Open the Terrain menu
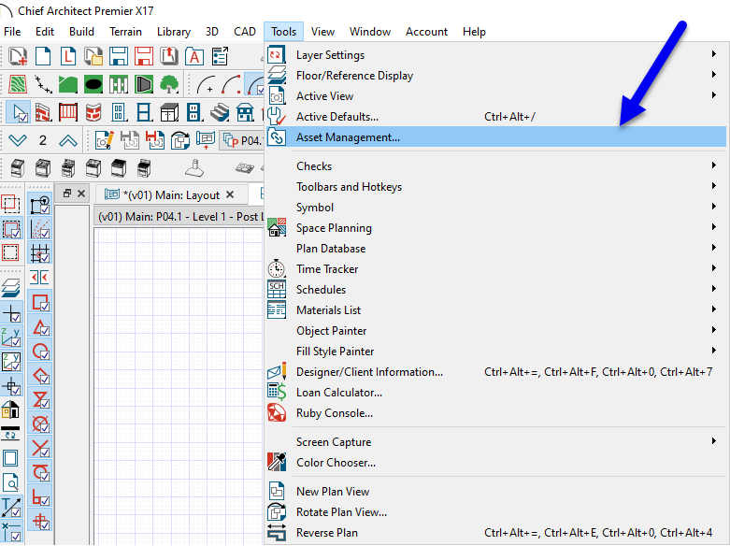730x560 pixels. (x=125, y=32)
